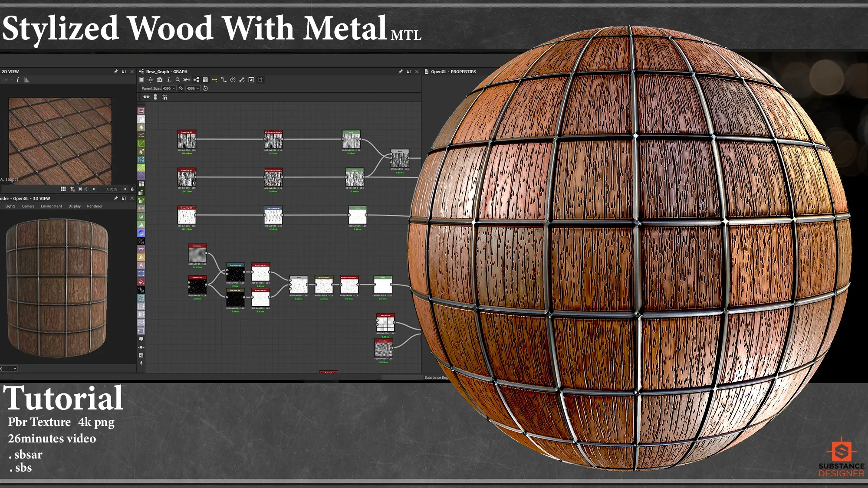Open the Parent Size width dropdown
The height and width of the screenshot is (488, 868).
169,88
